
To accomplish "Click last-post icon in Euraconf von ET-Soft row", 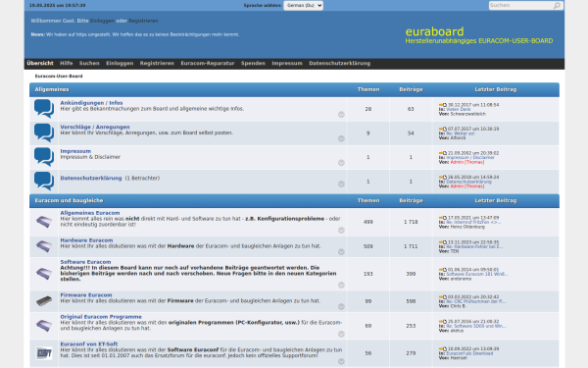I will [443, 348].
